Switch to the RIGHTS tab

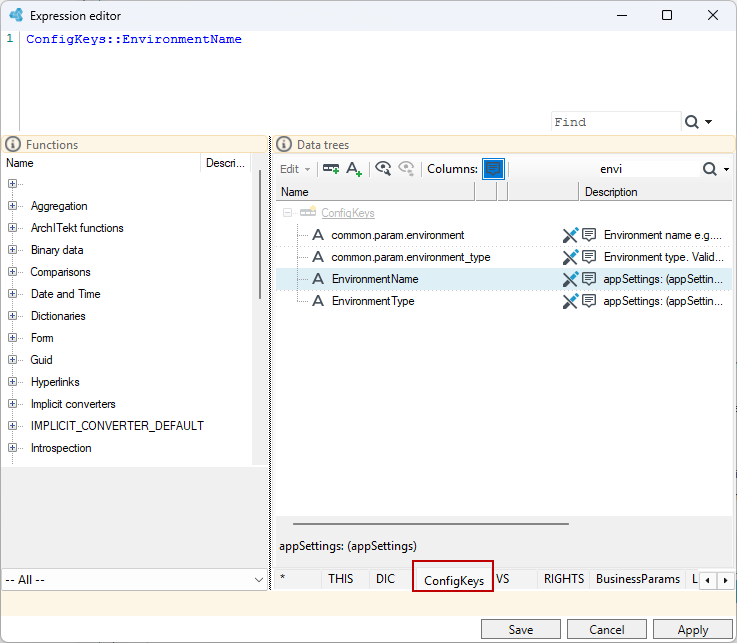coord(564,579)
